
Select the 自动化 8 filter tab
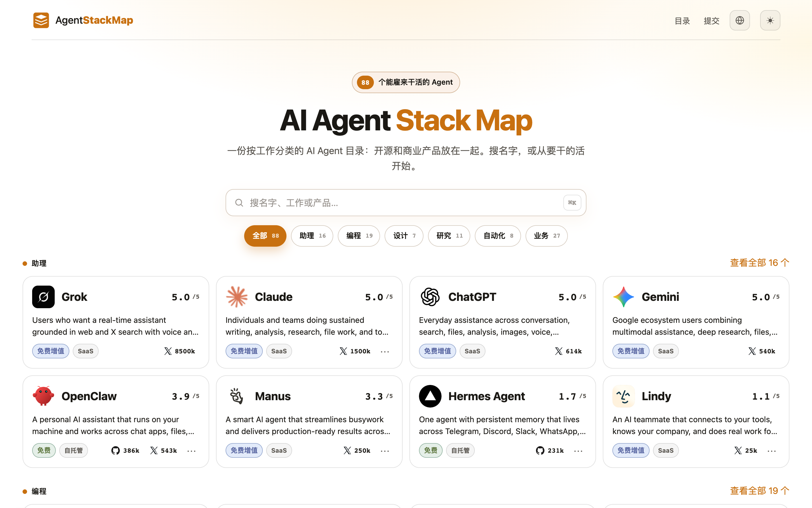coord(498,236)
